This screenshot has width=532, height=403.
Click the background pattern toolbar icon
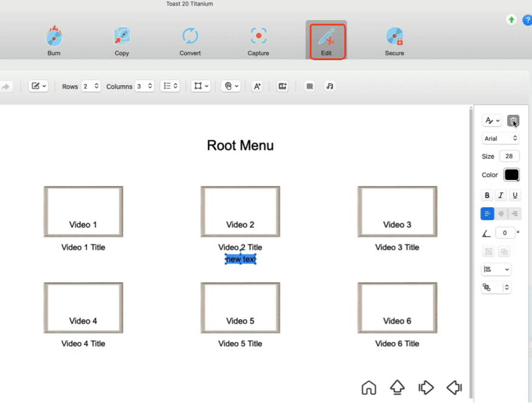tap(310, 86)
